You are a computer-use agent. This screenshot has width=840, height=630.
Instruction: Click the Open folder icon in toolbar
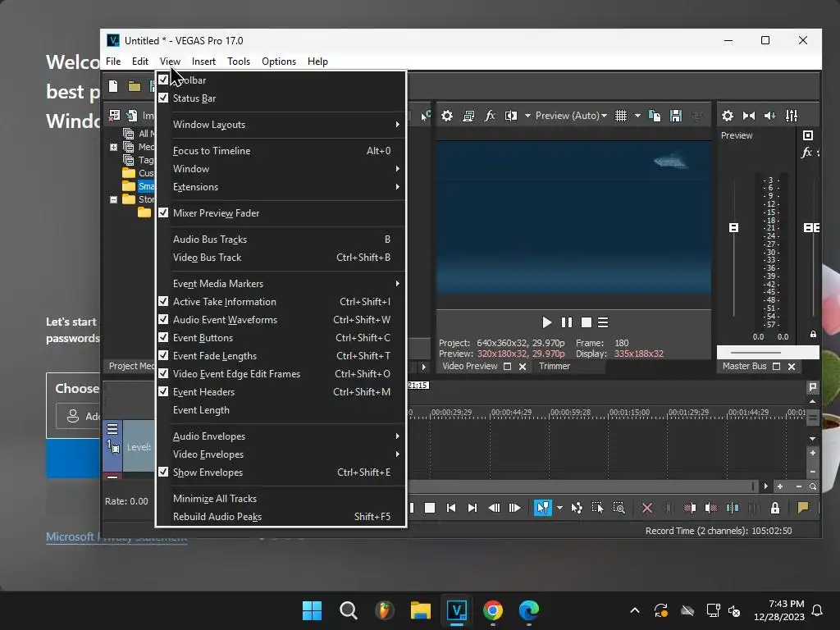134,86
